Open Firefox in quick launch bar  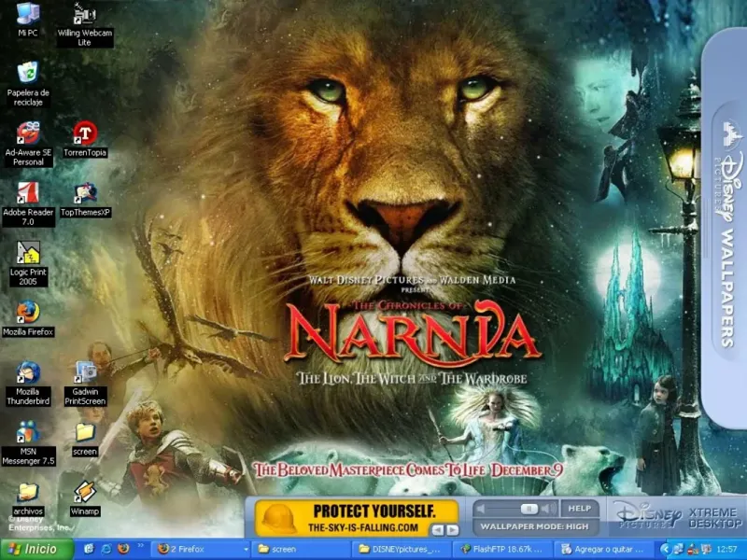[x=123, y=549]
